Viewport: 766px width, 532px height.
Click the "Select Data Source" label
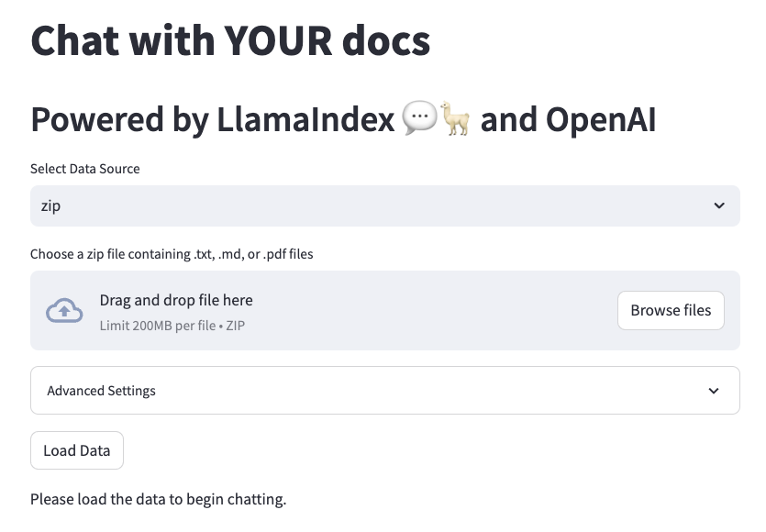(85, 169)
